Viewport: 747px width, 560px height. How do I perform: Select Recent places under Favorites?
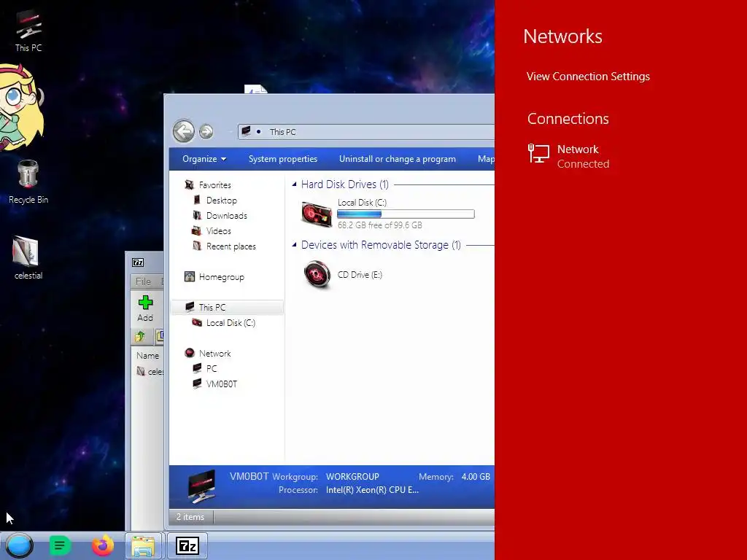[231, 246]
